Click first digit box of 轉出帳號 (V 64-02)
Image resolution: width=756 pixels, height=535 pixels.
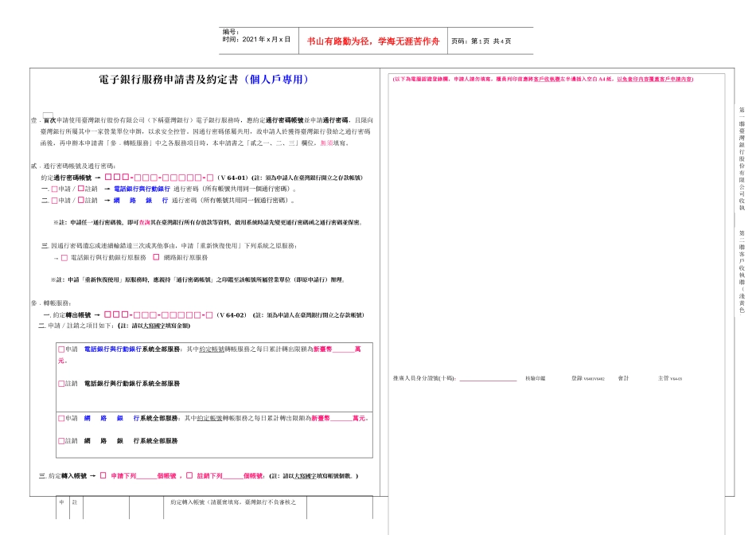pos(108,314)
